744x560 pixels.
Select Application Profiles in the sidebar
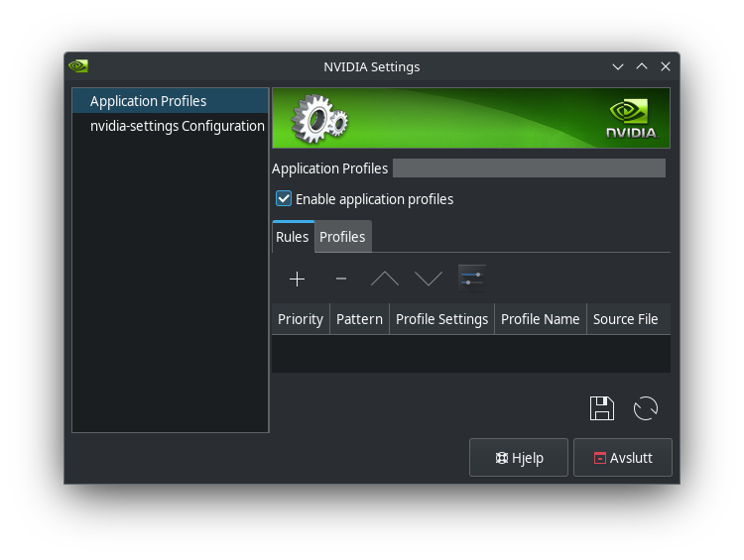tap(149, 101)
